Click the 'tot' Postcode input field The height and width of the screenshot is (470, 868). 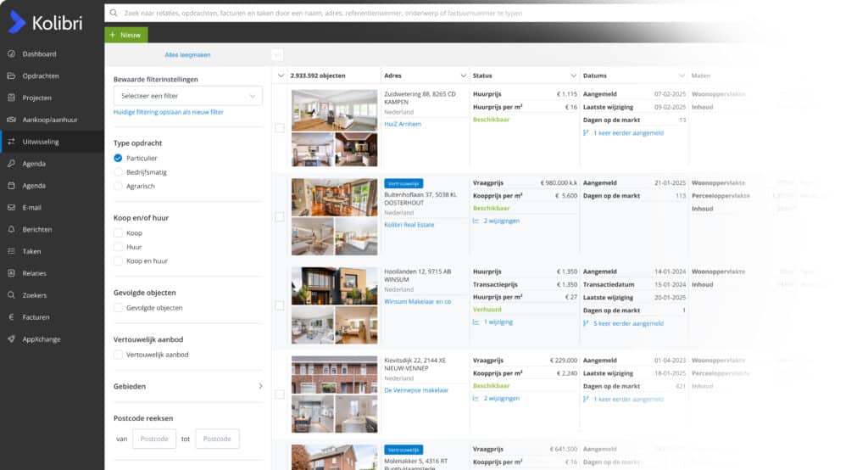pyautogui.click(x=217, y=439)
